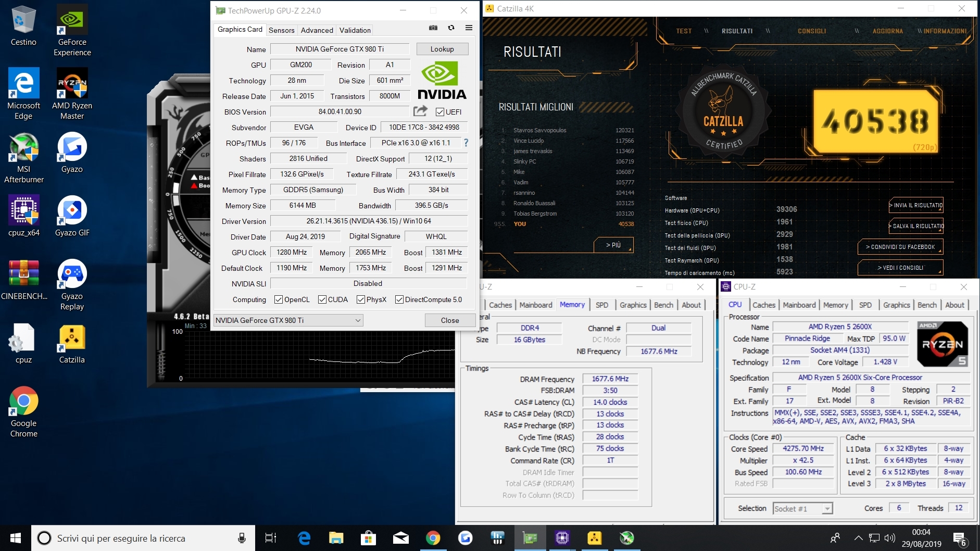Open Task View in the taskbar

pyautogui.click(x=270, y=538)
